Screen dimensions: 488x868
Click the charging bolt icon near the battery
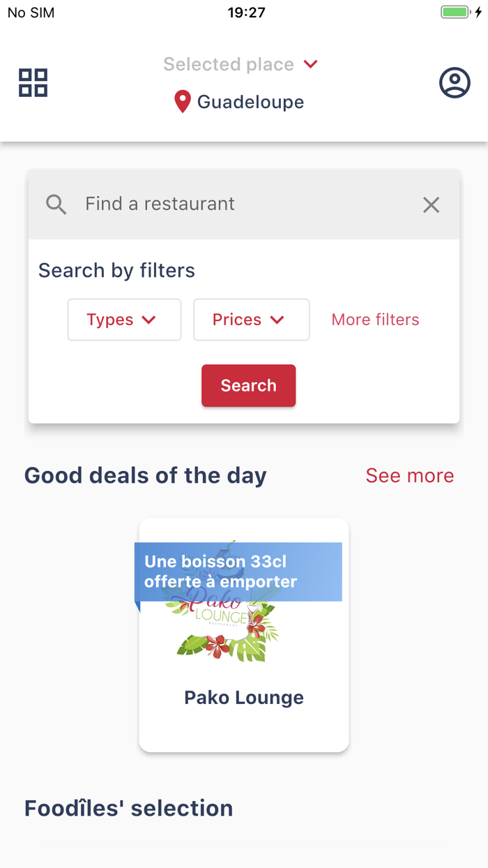[479, 12]
